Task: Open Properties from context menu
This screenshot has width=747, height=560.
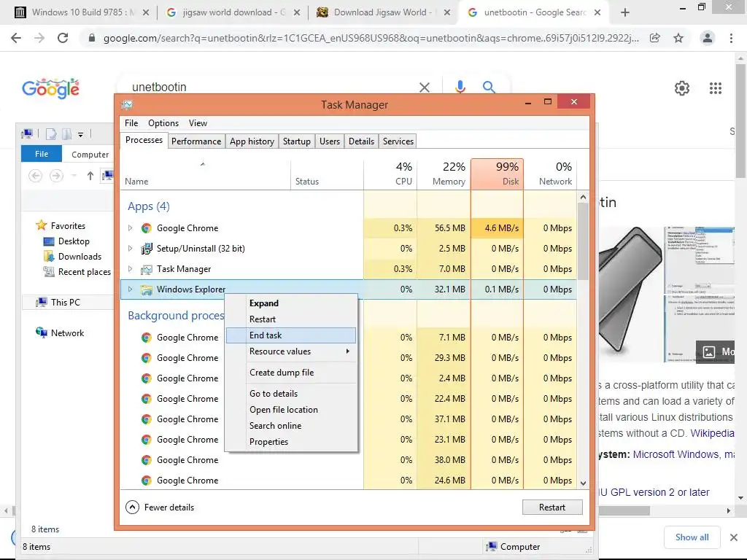Action: tap(291, 442)
